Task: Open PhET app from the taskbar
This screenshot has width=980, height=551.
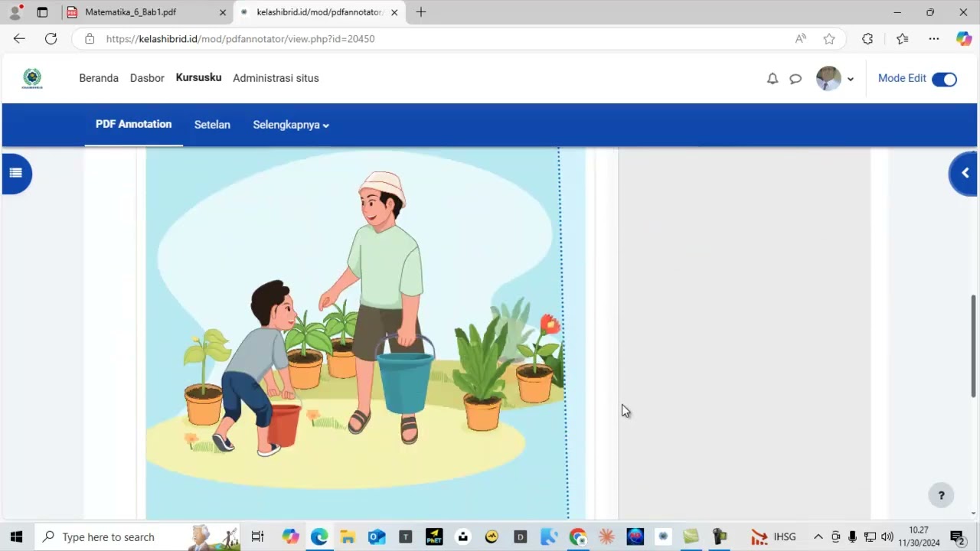Action: pyautogui.click(x=434, y=536)
